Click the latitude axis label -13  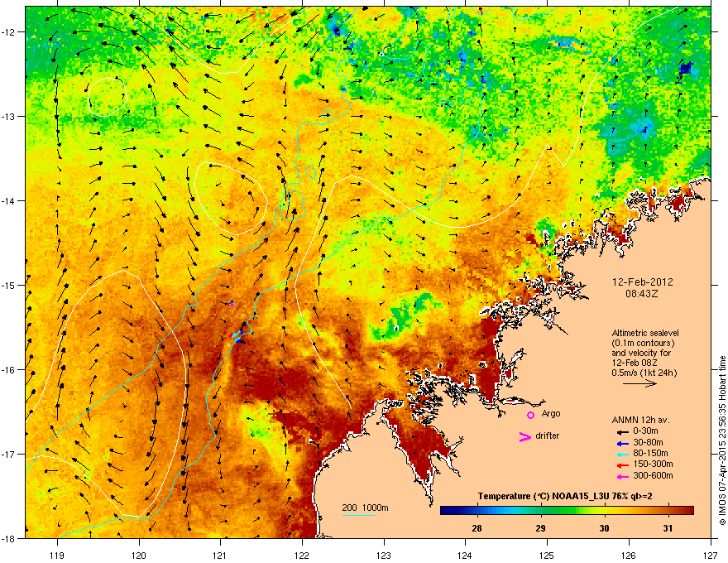[x=8, y=116]
